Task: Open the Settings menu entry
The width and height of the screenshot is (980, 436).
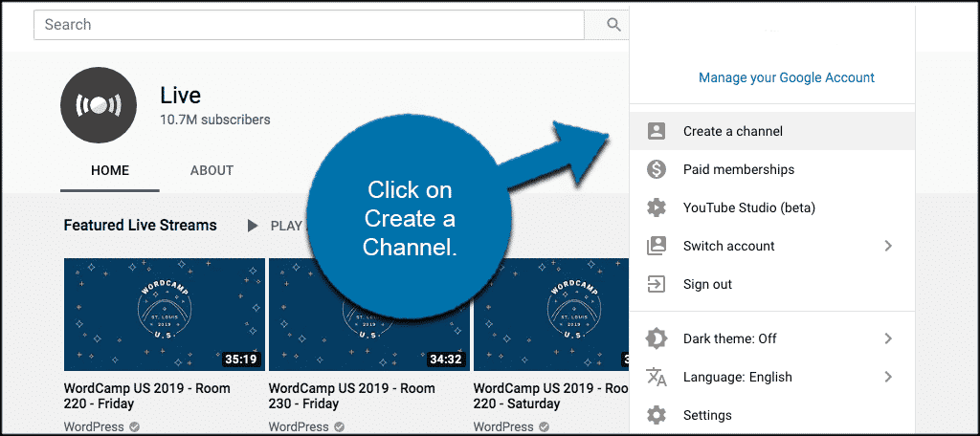Action: click(x=772, y=415)
